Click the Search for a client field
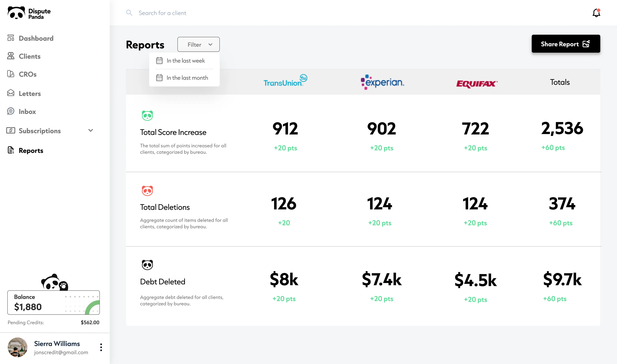Viewport: 617px width, 364px height. [x=162, y=13]
